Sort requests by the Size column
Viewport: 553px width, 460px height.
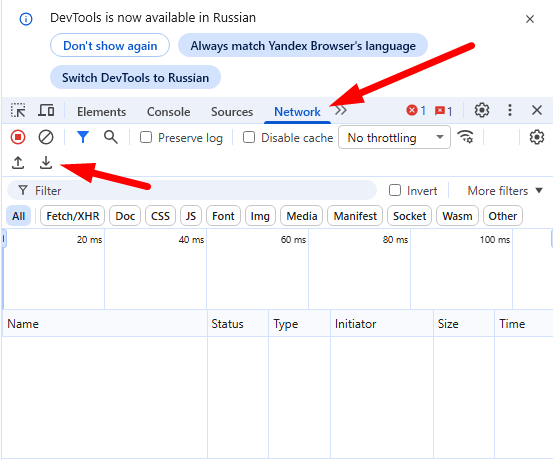(464, 323)
